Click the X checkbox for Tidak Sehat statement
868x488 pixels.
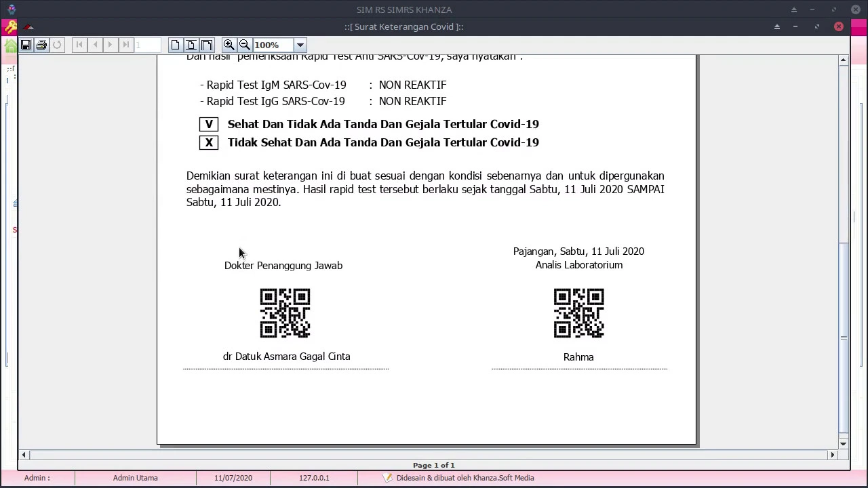point(209,142)
